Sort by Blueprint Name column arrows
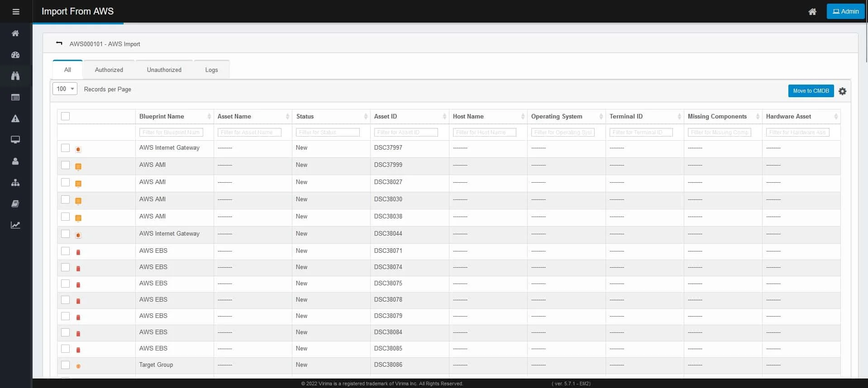This screenshot has width=868, height=388. (209, 117)
